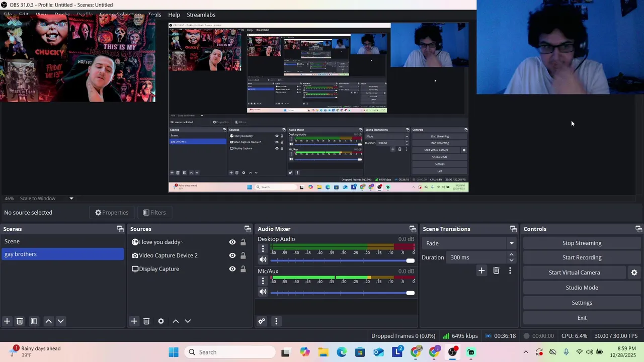The height and width of the screenshot is (362, 644).
Task: Remove selected source with trash icon
Action: pyautogui.click(x=146, y=321)
